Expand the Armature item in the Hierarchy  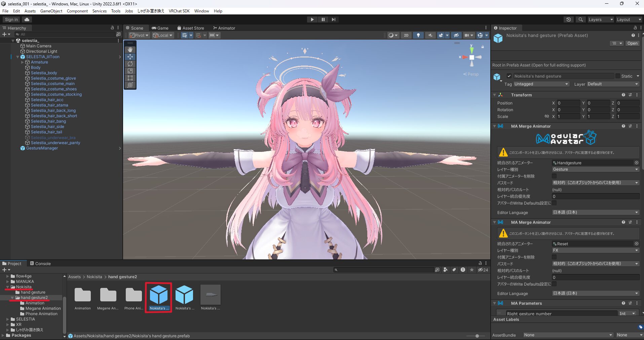point(22,62)
